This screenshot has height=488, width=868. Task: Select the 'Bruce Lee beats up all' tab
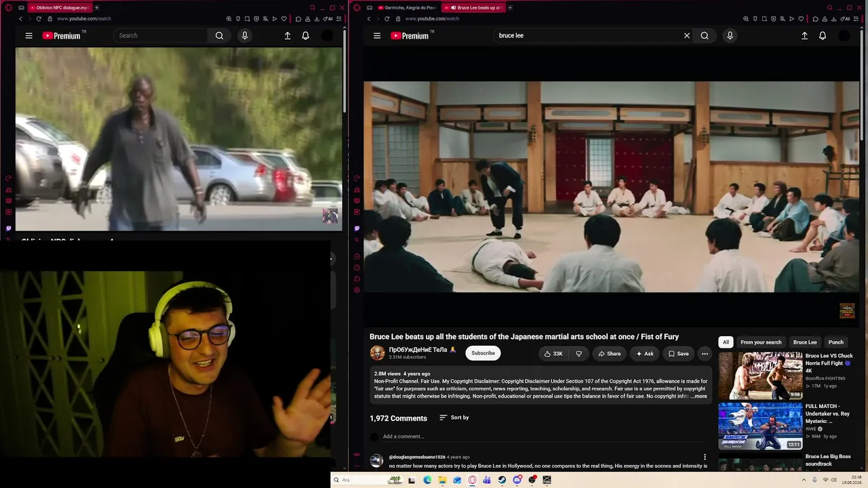tap(473, 7)
